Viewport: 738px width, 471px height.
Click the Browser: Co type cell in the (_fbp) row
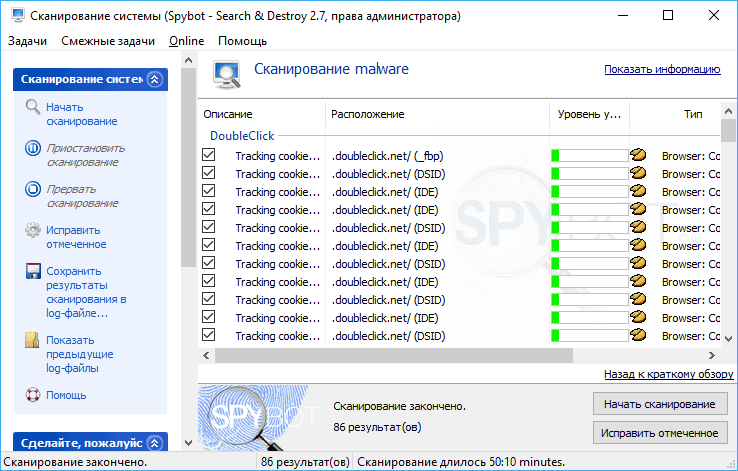point(691,156)
